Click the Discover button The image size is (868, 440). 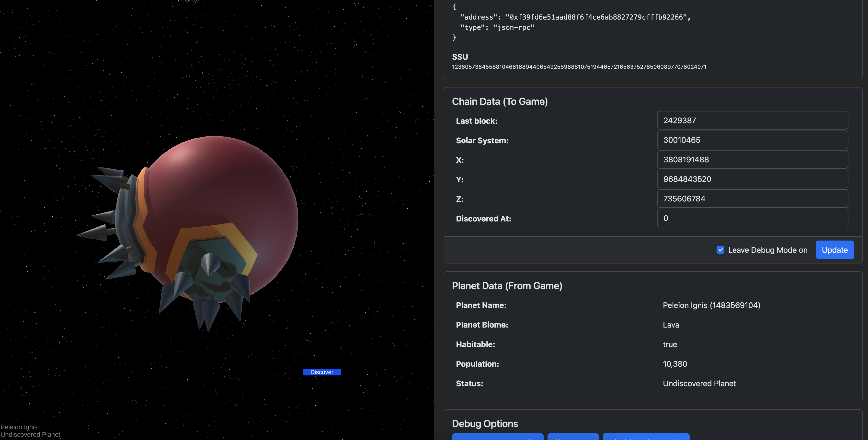[321, 372]
